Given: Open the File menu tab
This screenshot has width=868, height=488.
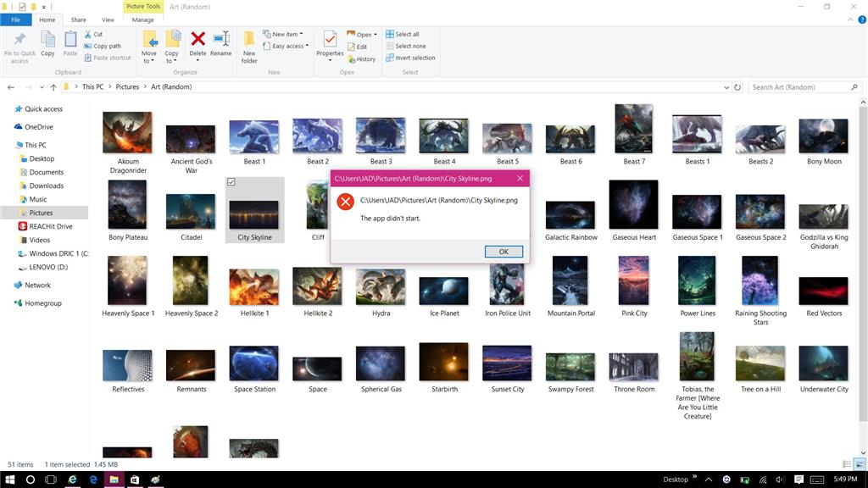Looking at the screenshot, I should pos(15,20).
